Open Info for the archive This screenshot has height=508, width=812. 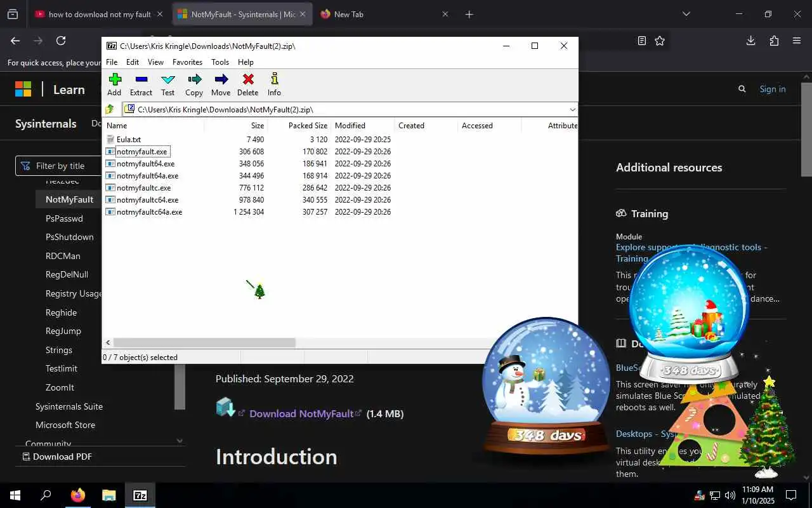pyautogui.click(x=274, y=84)
